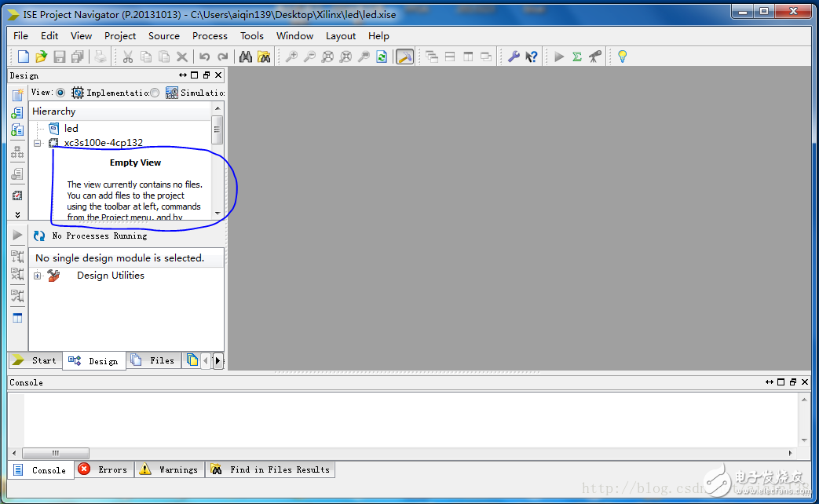Click the Design Properties wrench icon
Image resolution: width=819 pixels, height=504 pixels.
click(x=515, y=56)
